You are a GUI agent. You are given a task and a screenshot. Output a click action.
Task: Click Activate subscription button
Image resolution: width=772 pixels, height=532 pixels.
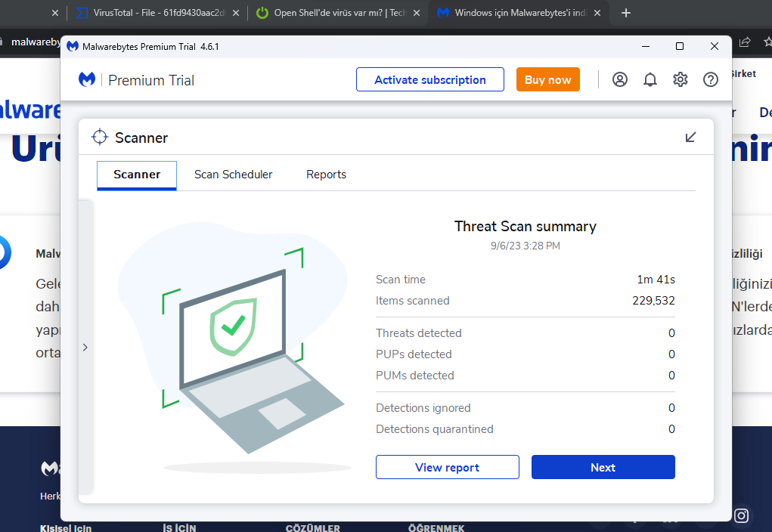pos(429,80)
